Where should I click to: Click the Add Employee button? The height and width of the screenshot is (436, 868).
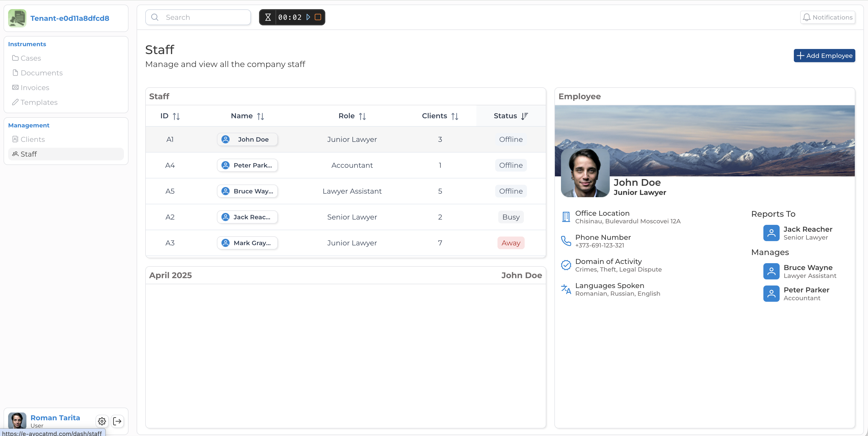tap(824, 56)
